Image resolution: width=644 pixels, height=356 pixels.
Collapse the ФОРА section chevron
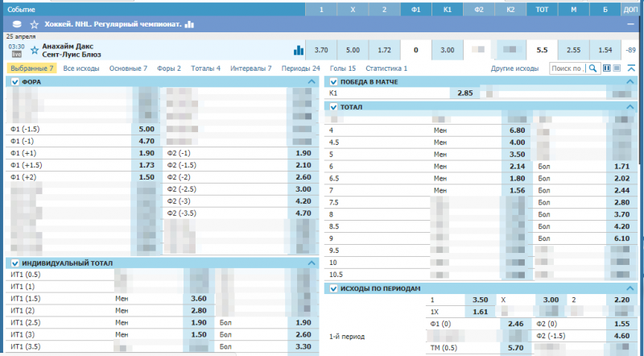[x=312, y=82]
